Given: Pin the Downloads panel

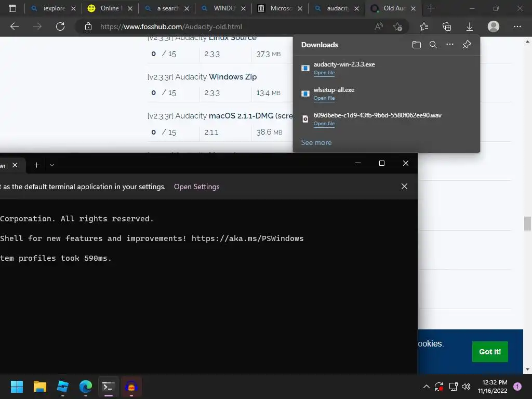Looking at the screenshot, I should (x=467, y=45).
